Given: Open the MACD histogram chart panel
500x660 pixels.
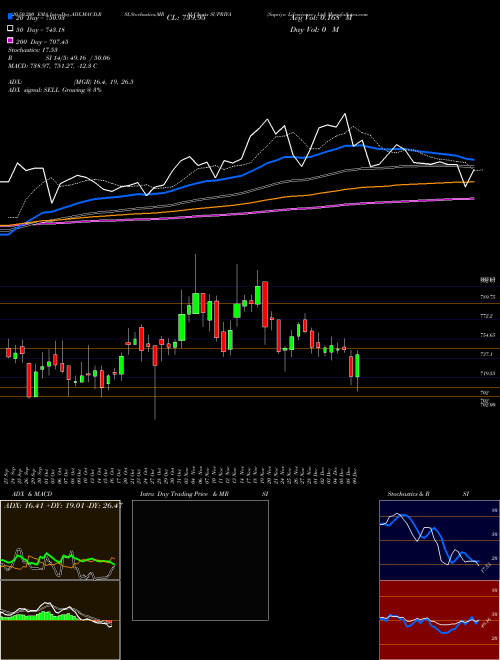Looking at the screenshot, I should pos(60,620).
